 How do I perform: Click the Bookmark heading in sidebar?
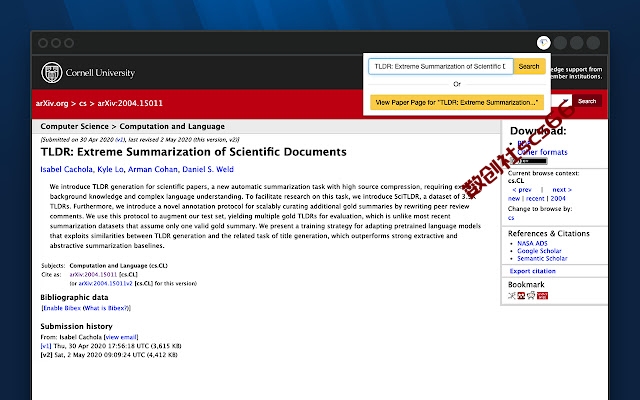pyautogui.click(x=526, y=284)
